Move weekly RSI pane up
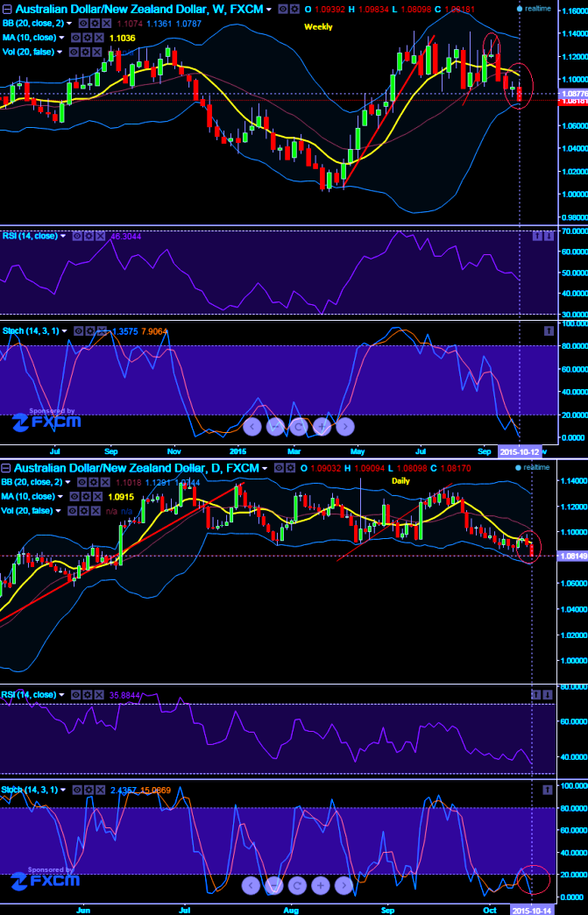The height and width of the screenshot is (915, 588). (537, 236)
